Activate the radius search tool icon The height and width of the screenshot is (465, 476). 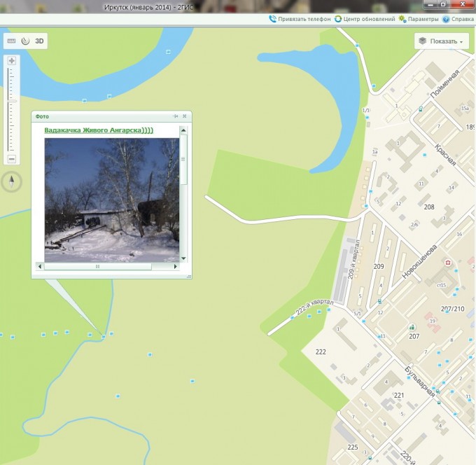click(x=24, y=41)
